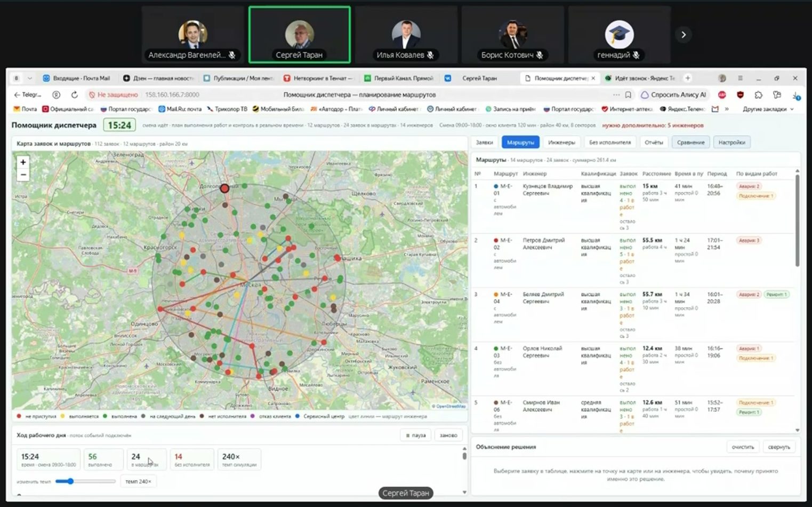Go back using the browser back arrow

[x=17, y=95]
